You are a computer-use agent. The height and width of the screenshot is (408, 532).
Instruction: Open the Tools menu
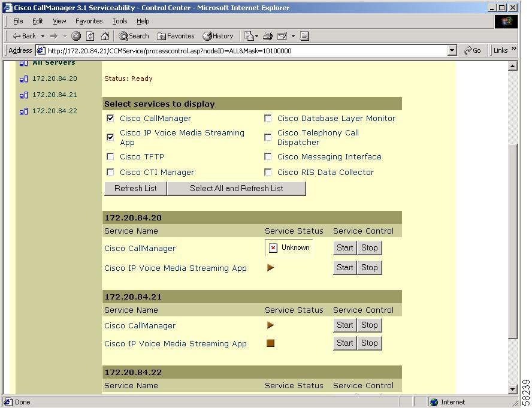click(120, 21)
